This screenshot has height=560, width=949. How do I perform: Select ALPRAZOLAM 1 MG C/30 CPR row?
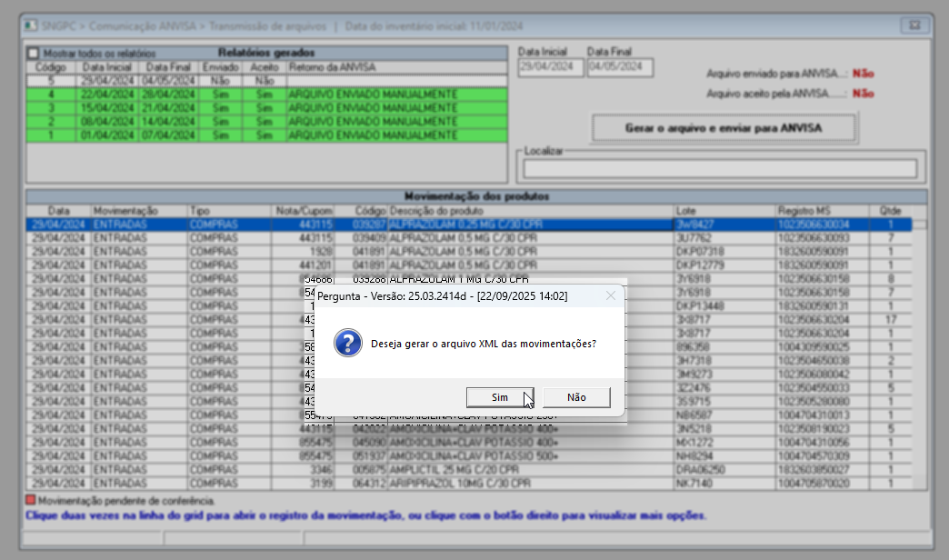pyautogui.click(x=469, y=279)
